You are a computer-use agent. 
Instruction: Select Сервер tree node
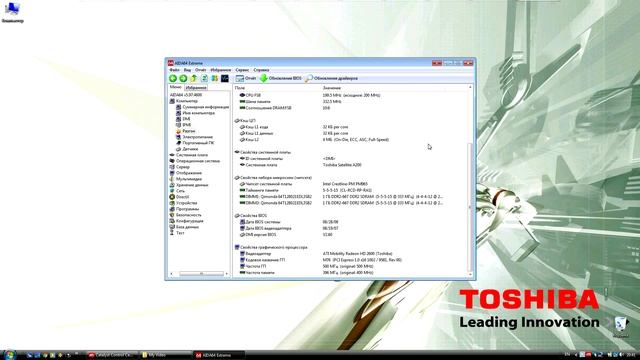[x=180, y=167]
